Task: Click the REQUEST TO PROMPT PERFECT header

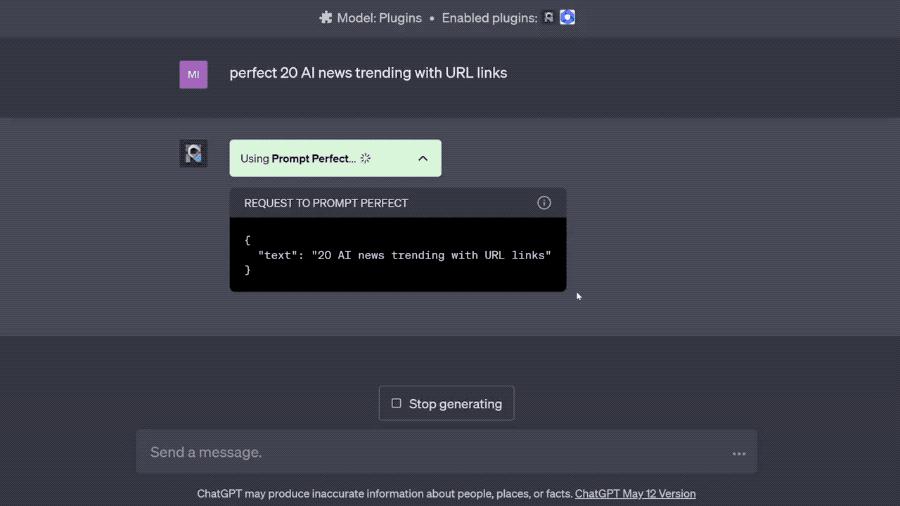Action: [326, 203]
